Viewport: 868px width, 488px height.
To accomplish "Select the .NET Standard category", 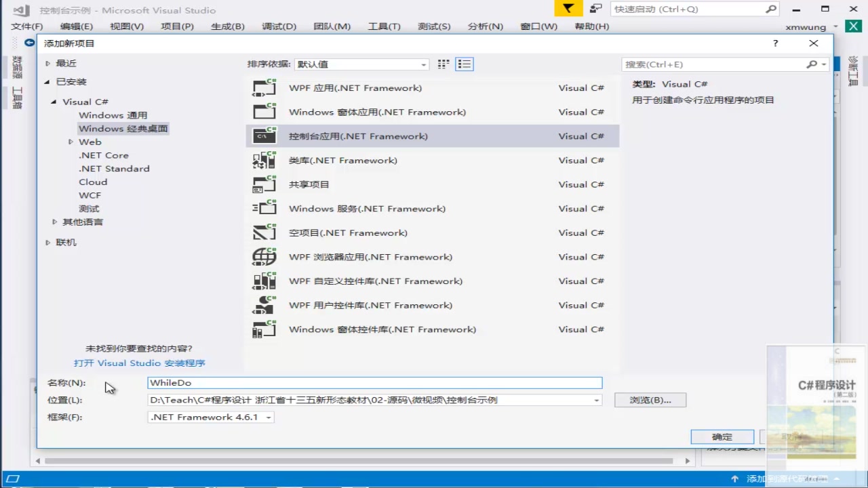I will tap(114, 168).
